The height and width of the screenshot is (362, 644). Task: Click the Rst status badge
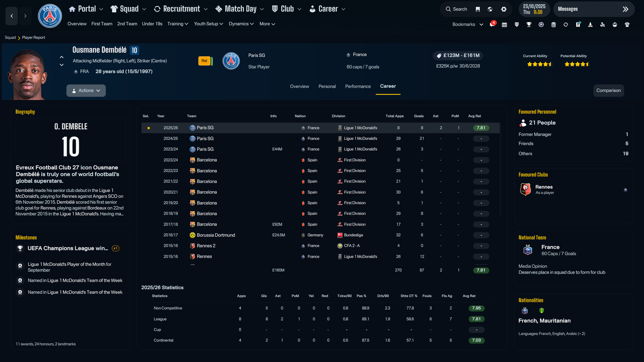pos(204,61)
